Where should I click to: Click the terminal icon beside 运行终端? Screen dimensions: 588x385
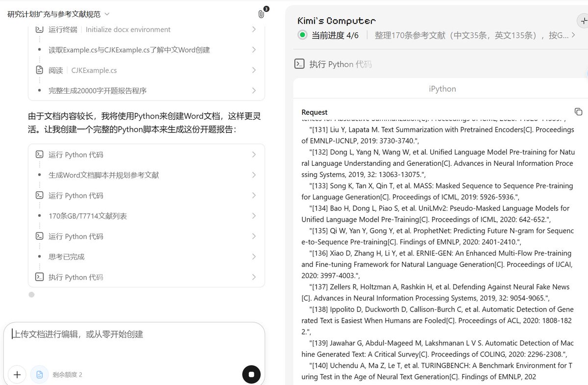pos(40,29)
